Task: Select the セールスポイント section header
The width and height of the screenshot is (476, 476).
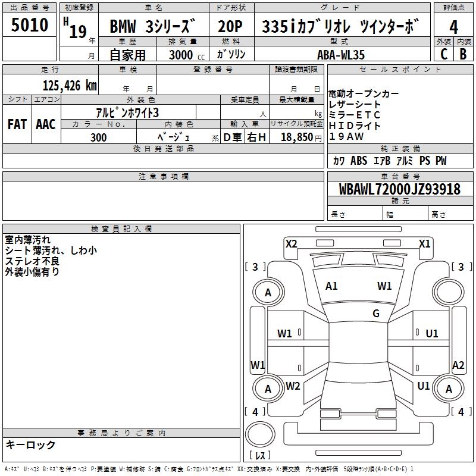Action: (400, 69)
